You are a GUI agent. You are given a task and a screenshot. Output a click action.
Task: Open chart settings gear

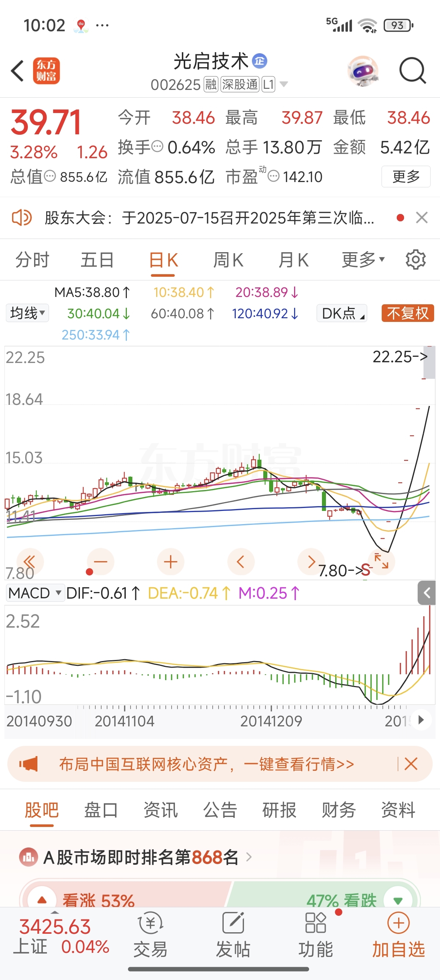416,260
